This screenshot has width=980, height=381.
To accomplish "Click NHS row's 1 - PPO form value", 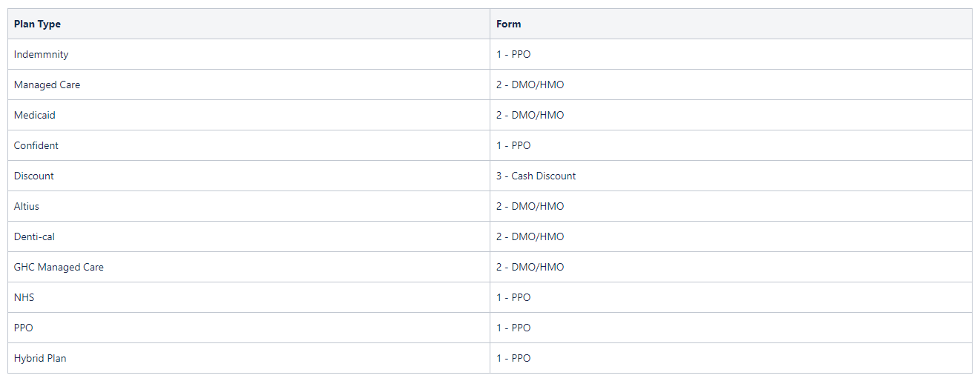I will click(x=513, y=297).
